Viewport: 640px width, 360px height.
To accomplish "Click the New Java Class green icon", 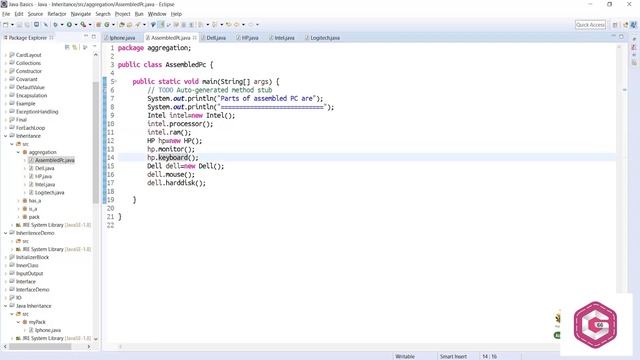I will tap(107, 25).
